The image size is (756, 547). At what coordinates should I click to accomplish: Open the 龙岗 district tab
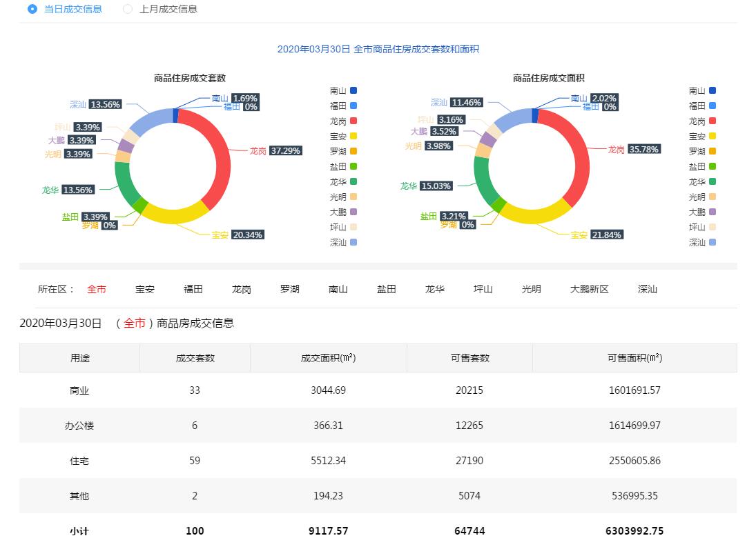(x=242, y=289)
